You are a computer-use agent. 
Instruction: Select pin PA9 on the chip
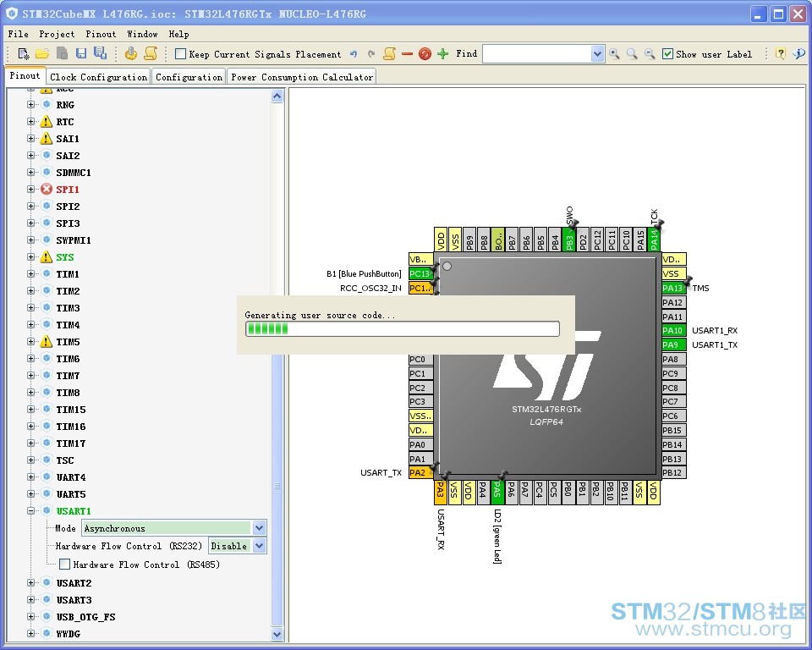pyautogui.click(x=673, y=344)
